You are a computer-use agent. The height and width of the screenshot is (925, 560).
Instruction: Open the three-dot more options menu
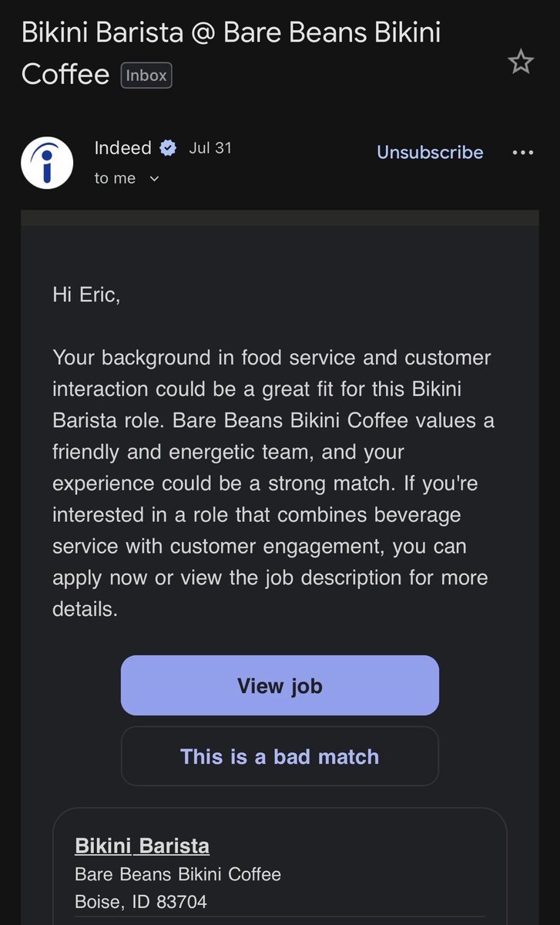pos(523,153)
